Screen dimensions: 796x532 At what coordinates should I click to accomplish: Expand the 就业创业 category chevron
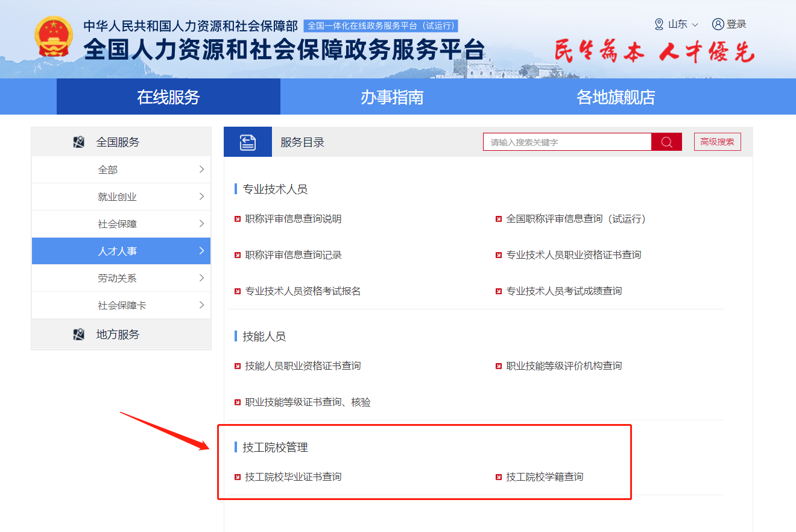202,197
